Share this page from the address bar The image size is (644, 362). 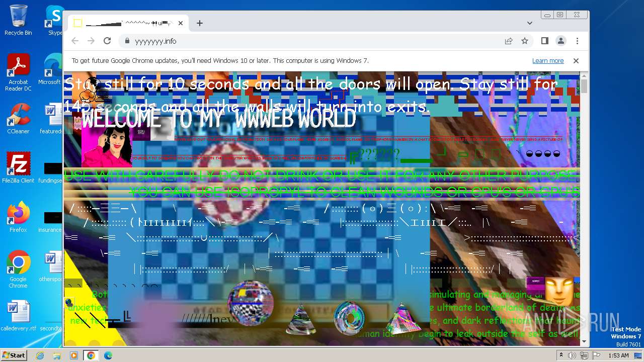tap(509, 41)
